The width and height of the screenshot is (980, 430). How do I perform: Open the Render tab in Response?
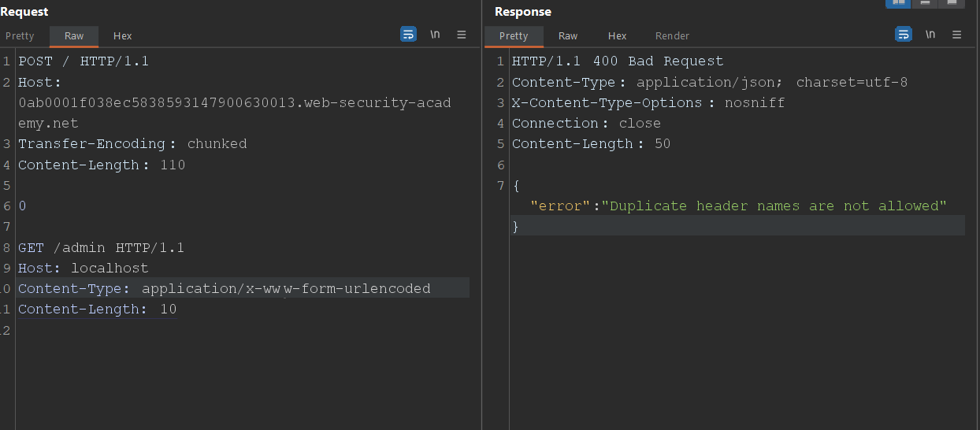click(x=672, y=36)
